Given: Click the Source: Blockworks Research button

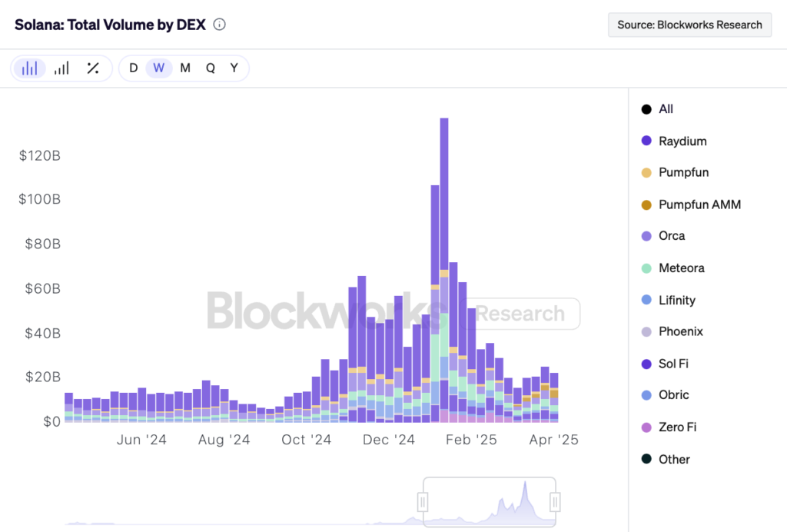Looking at the screenshot, I should pos(689,25).
